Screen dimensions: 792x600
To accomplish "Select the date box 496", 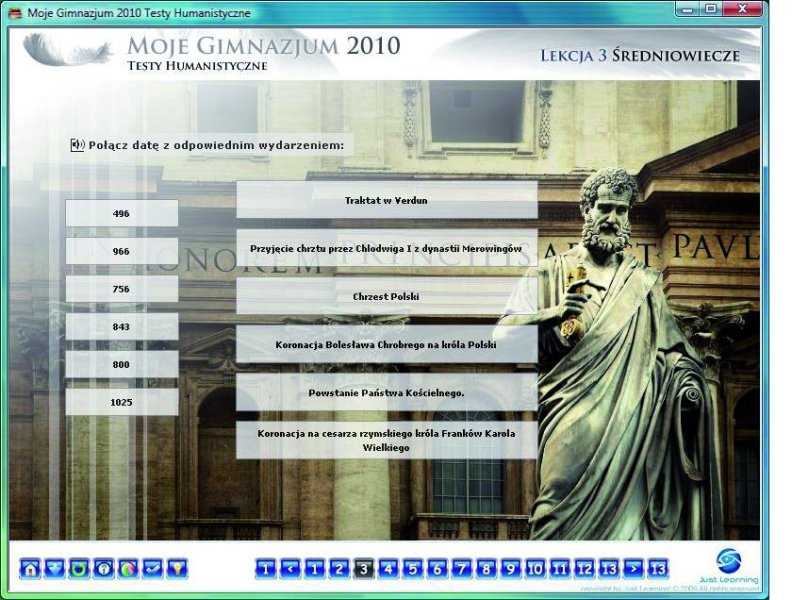I will coord(122,213).
